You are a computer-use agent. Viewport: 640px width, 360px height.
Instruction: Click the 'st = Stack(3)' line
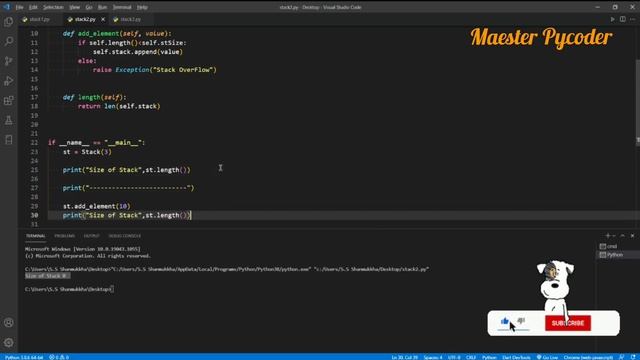point(87,152)
